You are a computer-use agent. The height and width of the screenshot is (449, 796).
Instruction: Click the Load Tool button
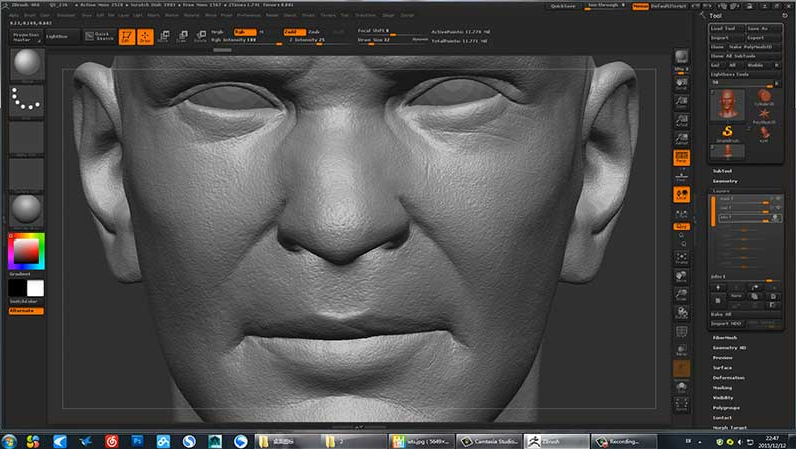726,28
